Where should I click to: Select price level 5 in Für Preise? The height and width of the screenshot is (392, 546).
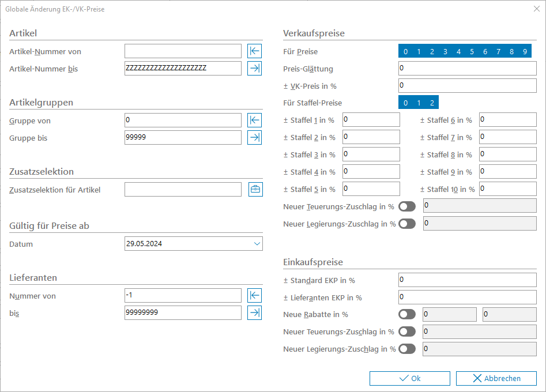[x=472, y=52]
